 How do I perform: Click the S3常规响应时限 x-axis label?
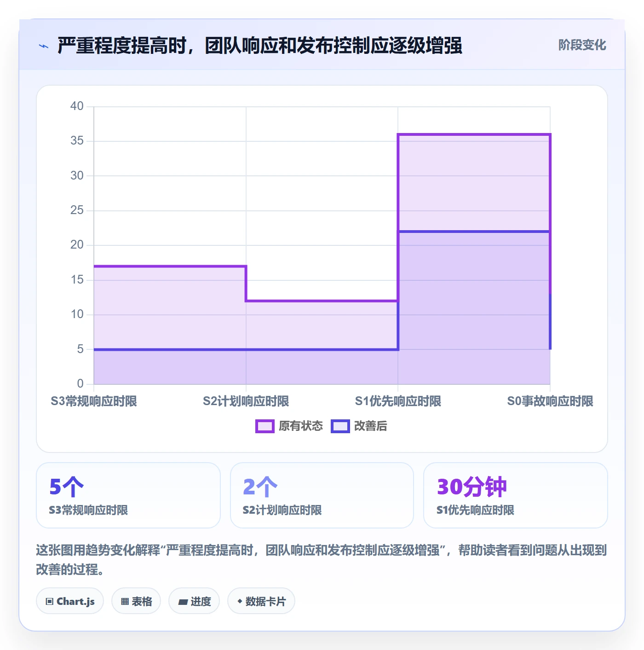pos(94,401)
